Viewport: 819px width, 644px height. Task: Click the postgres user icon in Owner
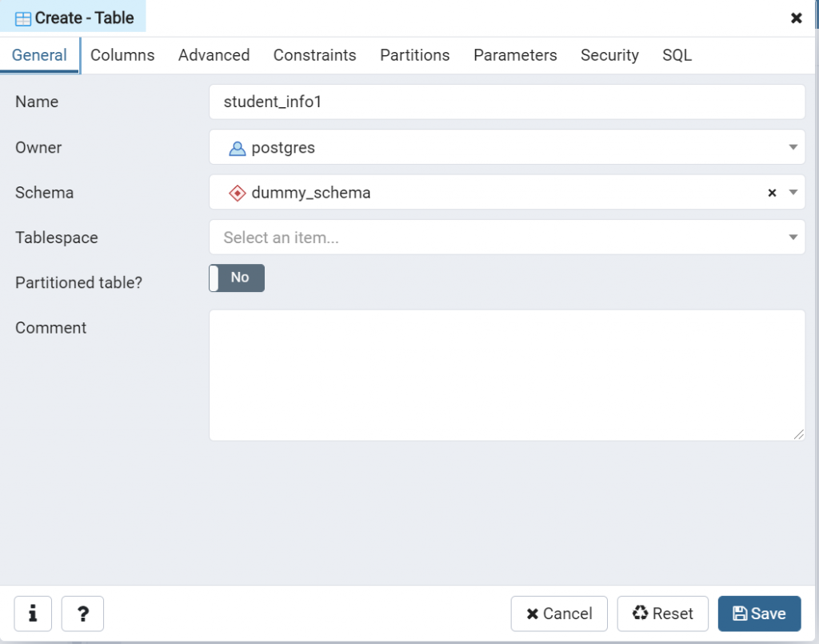pos(237,148)
